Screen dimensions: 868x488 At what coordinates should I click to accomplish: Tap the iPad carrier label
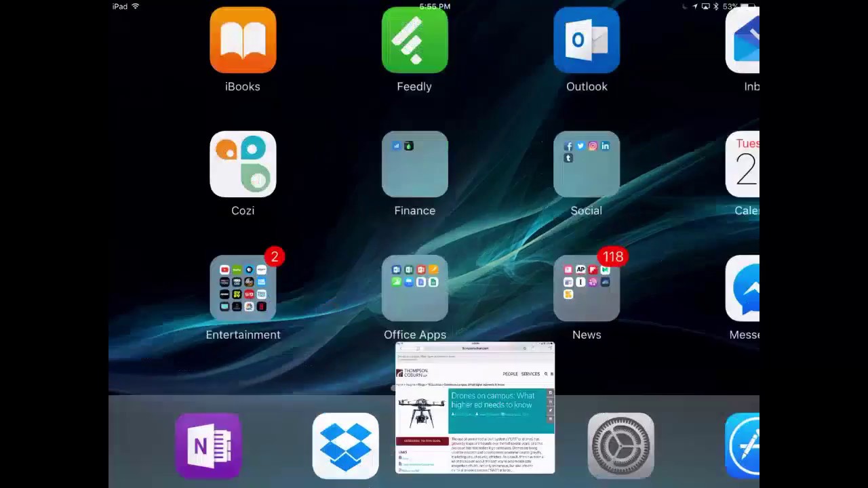pyautogui.click(x=120, y=6)
